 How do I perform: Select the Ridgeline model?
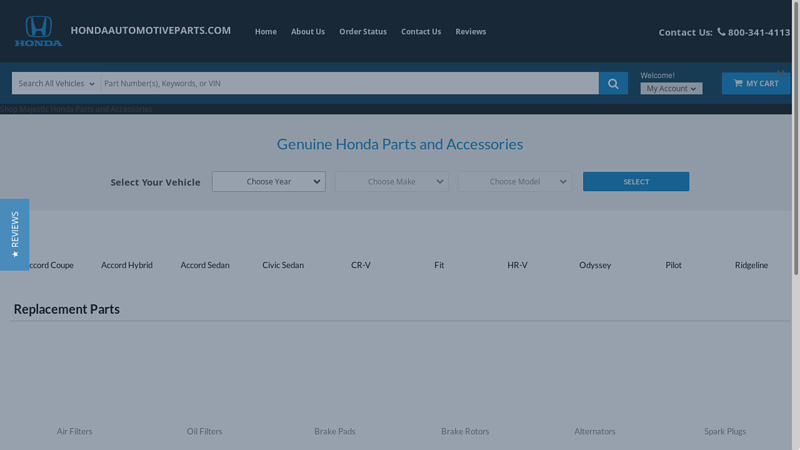751,265
